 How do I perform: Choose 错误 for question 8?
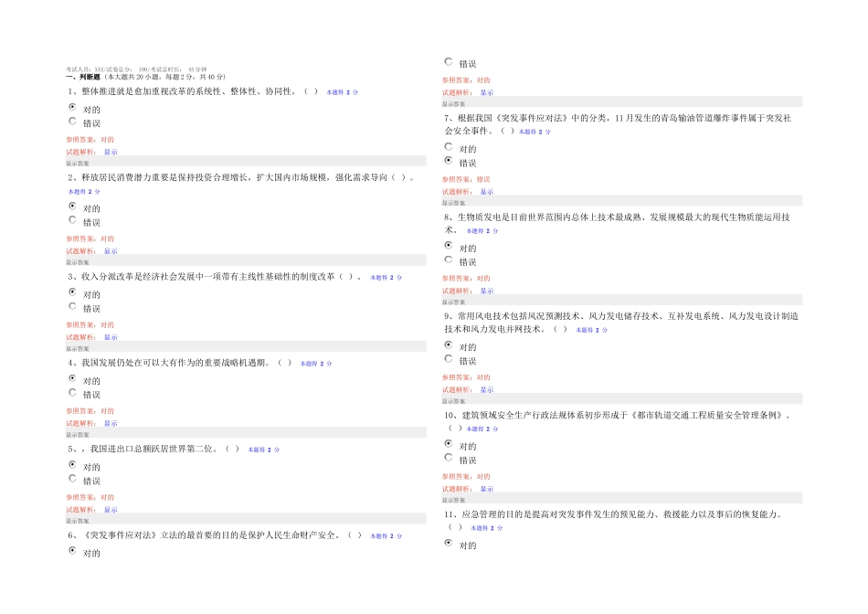pos(449,259)
